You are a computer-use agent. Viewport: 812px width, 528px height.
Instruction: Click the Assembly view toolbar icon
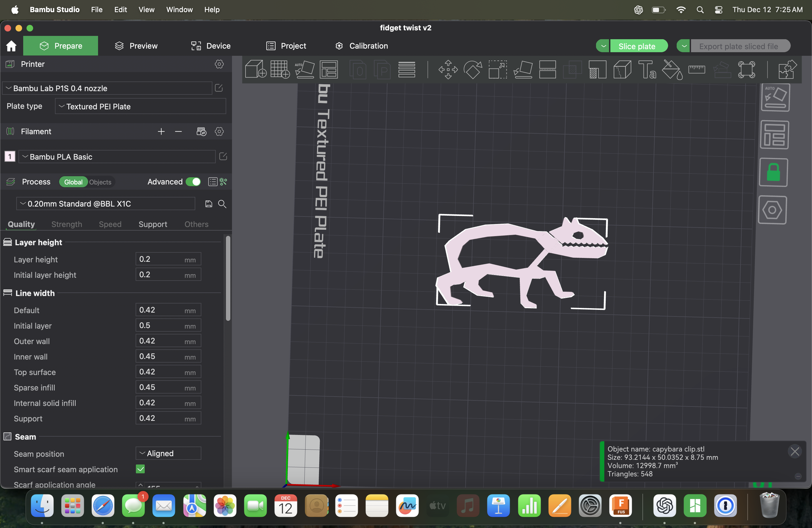pos(787,69)
